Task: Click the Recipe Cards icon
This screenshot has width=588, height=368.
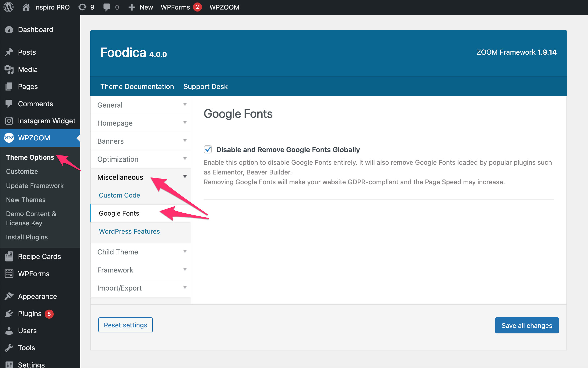Action: [x=9, y=256]
